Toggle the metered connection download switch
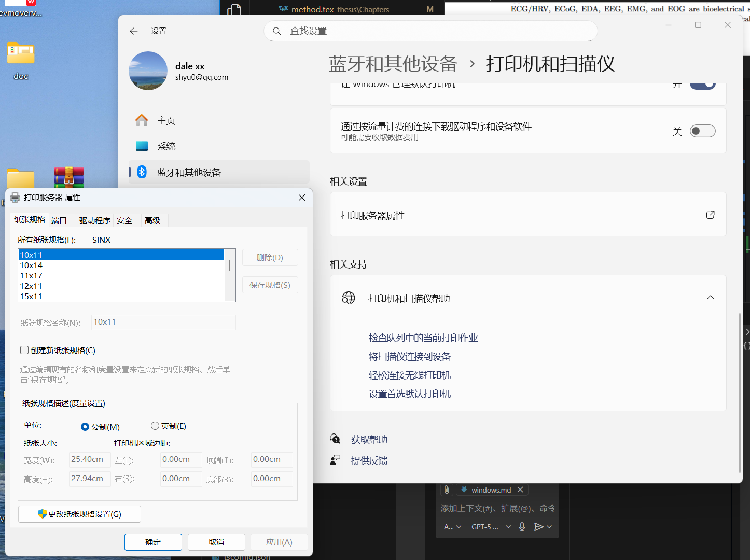This screenshot has width=750, height=560. coord(702,131)
